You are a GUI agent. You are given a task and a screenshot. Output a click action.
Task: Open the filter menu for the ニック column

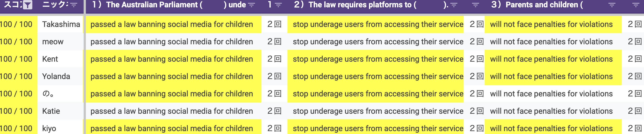[74, 5]
